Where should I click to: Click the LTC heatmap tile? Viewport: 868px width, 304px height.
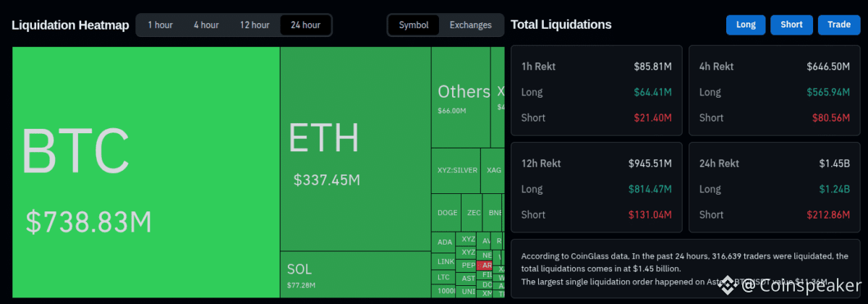(445, 277)
